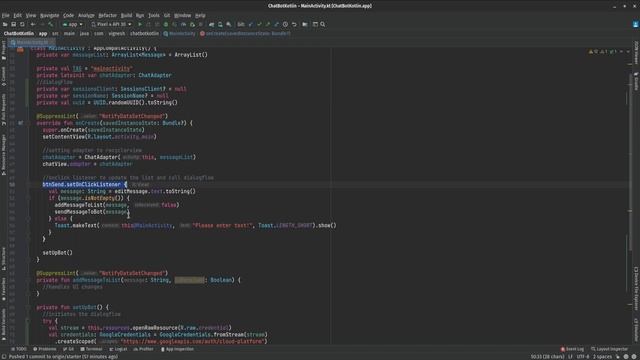
Task: Open the Pixel 4 API 30 device dropdown
Action: pos(111,24)
